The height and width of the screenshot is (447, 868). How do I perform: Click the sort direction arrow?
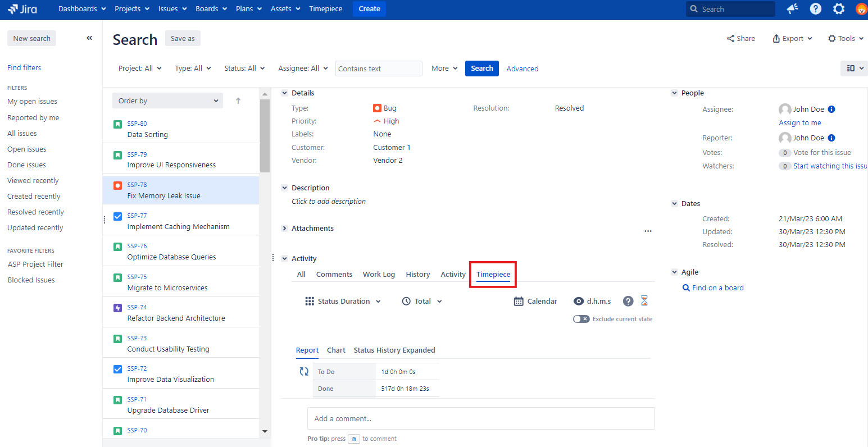[238, 101]
